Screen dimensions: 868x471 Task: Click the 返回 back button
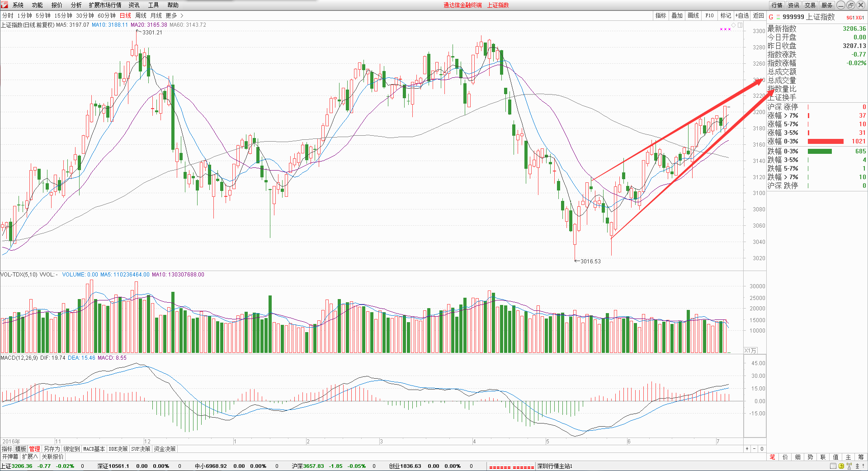(x=759, y=15)
